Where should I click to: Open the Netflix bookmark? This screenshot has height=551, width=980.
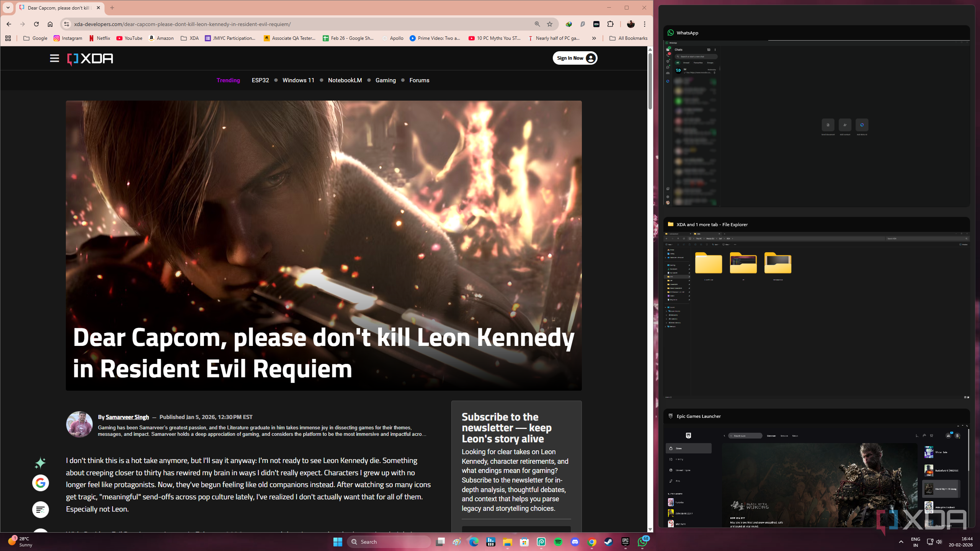click(x=100, y=38)
